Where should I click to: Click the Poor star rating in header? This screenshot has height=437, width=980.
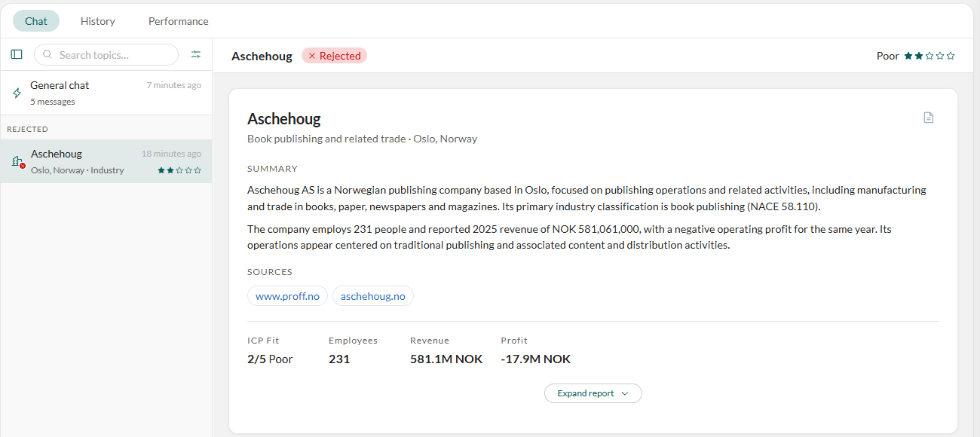[929, 56]
